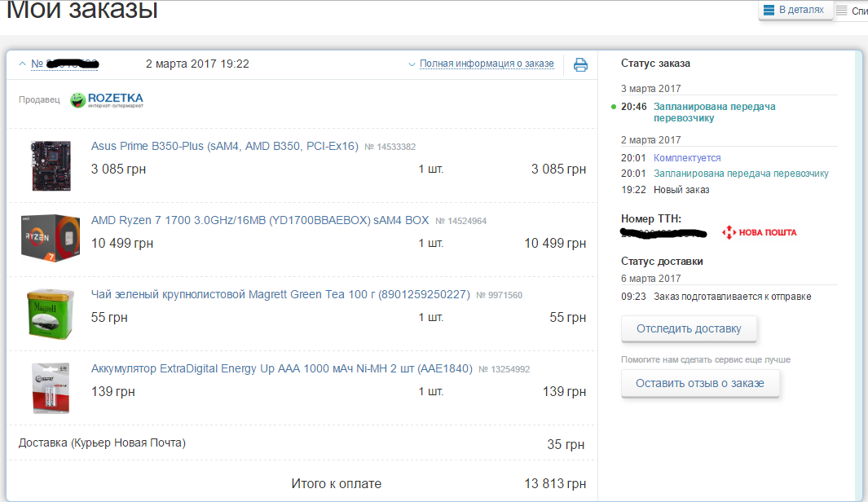The height and width of the screenshot is (502, 868).
Task: Click green tea tin thumbnail image
Action: pos(51,313)
